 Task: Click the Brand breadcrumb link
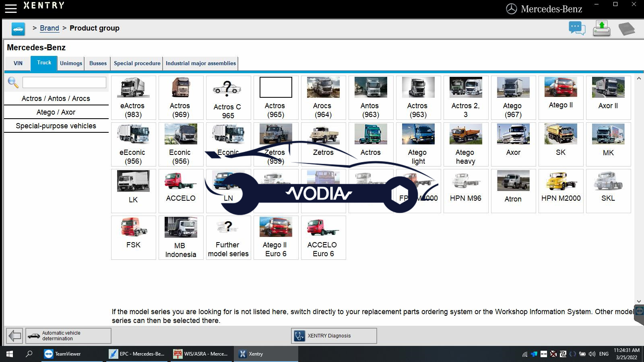click(x=50, y=28)
